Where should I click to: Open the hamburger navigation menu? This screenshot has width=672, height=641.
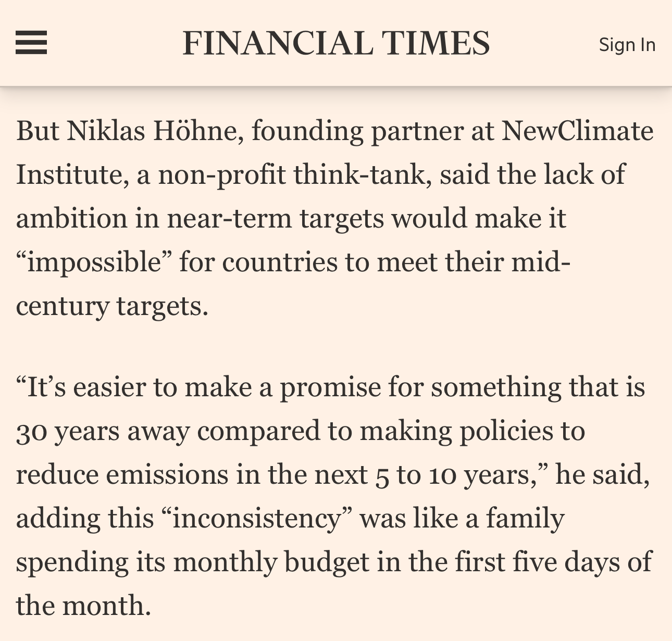pos(31,43)
